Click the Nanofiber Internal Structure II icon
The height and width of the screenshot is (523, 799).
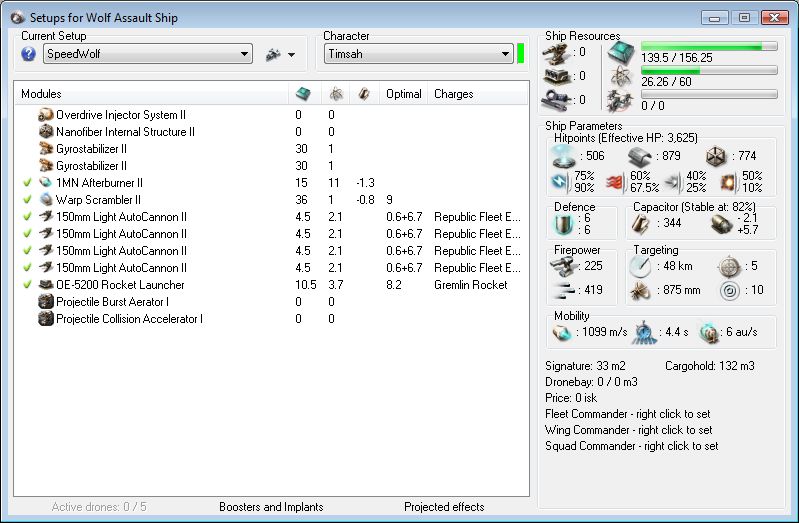tap(46, 132)
